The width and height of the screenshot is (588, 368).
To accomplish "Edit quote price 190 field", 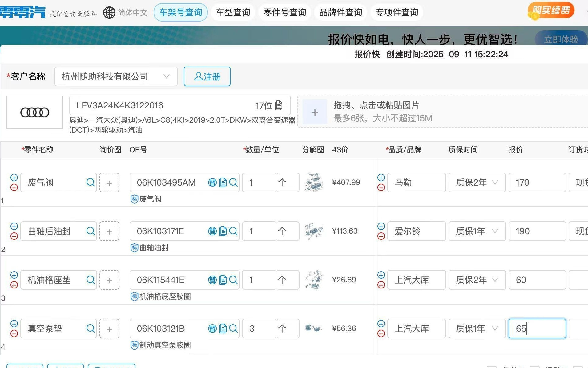I will click(537, 231).
